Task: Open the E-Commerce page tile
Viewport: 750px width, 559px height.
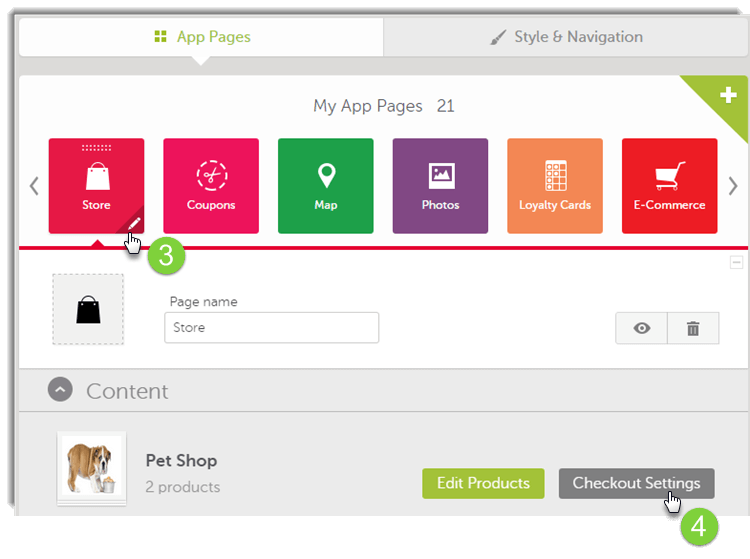Action: click(x=669, y=186)
